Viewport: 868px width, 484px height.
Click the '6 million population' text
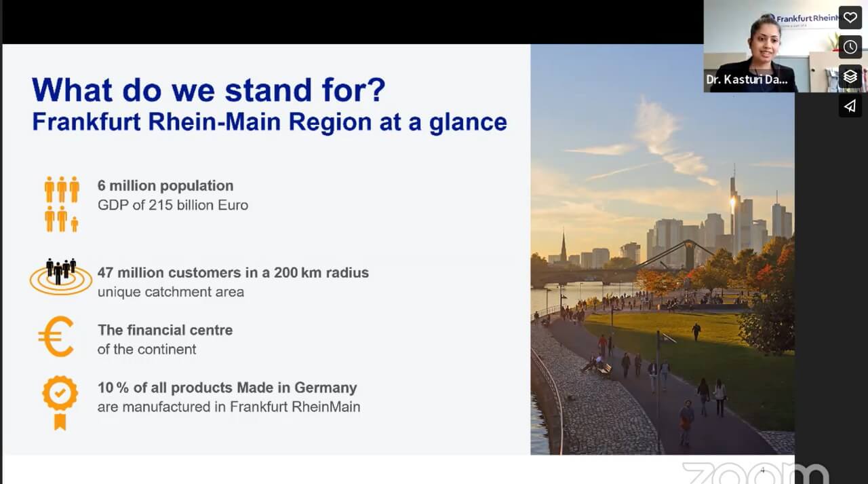point(165,185)
